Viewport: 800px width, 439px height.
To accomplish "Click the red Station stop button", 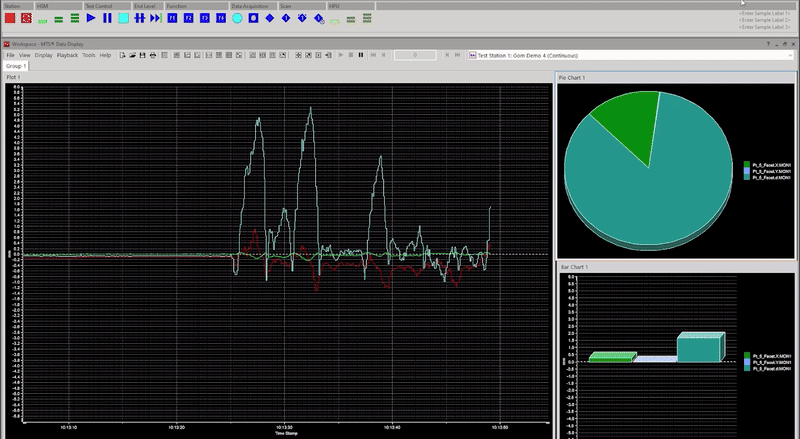I will tap(10, 18).
